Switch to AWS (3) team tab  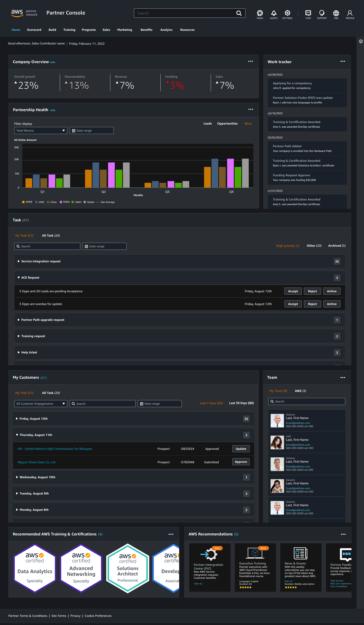pos(300,391)
